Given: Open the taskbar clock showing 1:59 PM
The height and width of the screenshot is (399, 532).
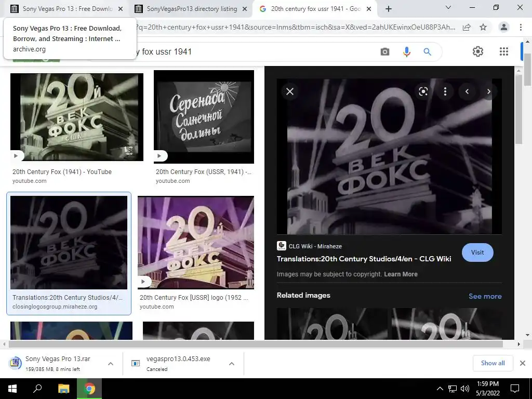Looking at the screenshot, I should click(x=488, y=389).
